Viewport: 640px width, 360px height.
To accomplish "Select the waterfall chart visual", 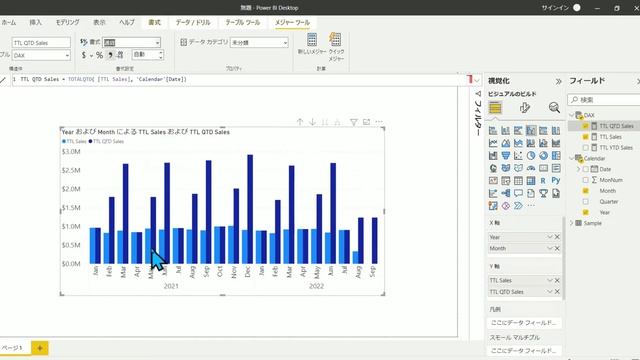I will [493, 156].
